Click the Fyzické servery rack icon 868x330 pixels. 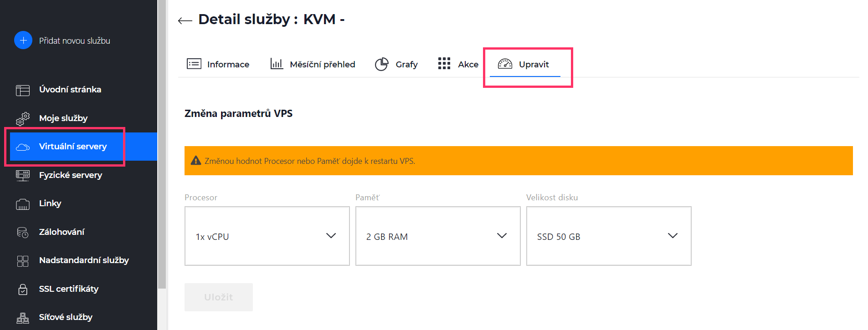[x=23, y=176]
